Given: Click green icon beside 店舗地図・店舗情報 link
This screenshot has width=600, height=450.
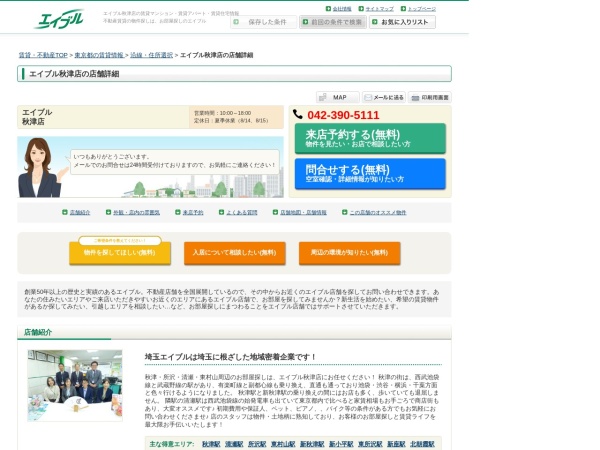Looking at the screenshot, I should point(275,212).
